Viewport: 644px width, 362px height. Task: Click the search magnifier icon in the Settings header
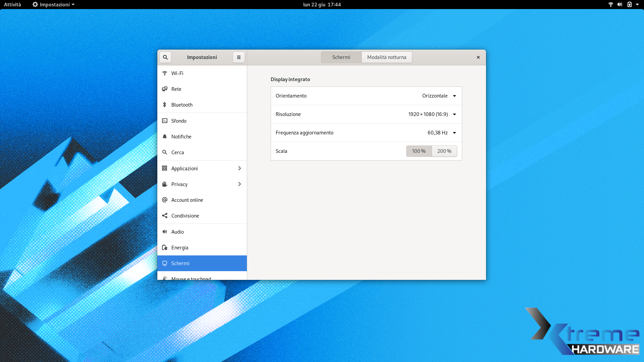(165, 57)
